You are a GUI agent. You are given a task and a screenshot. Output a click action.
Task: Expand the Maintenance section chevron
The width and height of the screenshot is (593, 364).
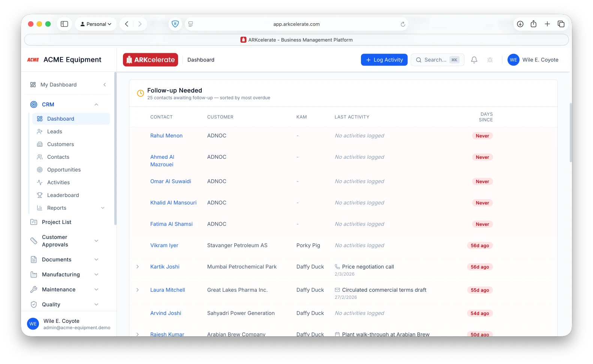click(x=96, y=289)
